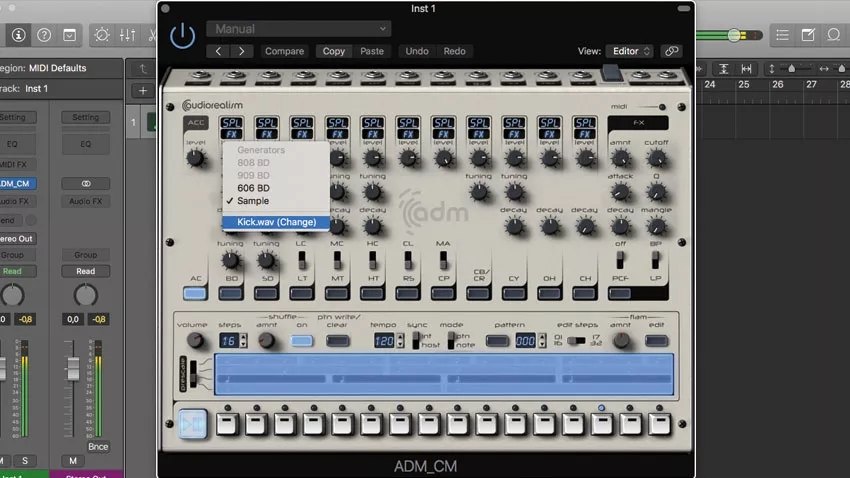Choose Sample from generator menu
Viewport: 850px width, 478px height.
pyautogui.click(x=253, y=201)
